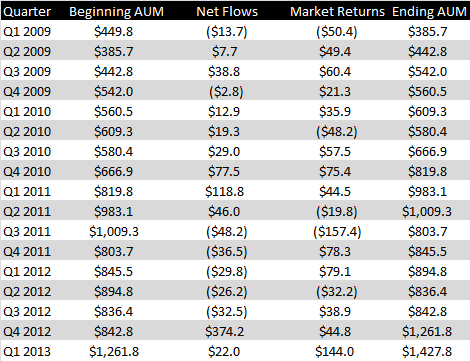
Task: Click the Beginning AUM column header
Action: coord(116,12)
